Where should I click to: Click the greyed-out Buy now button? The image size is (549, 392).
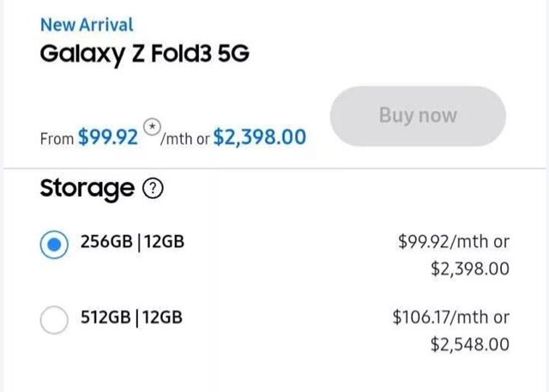pos(418,116)
